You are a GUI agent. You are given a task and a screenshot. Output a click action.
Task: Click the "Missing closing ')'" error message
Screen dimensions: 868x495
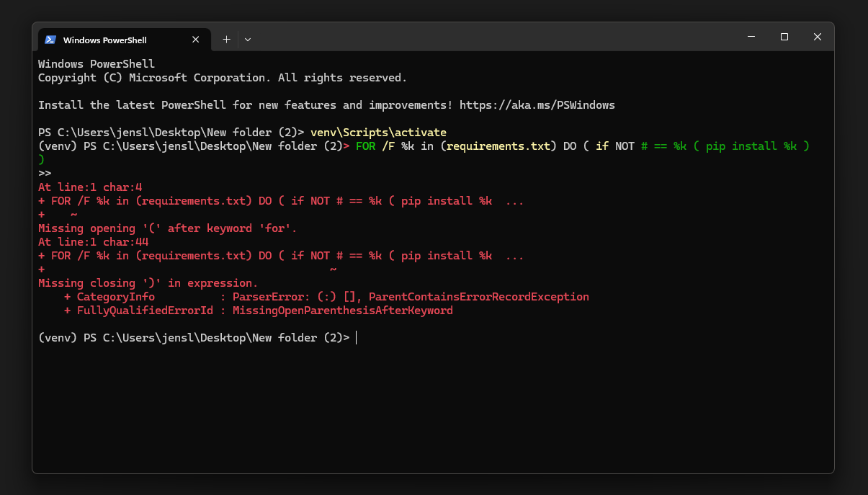click(x=148, y=283)
